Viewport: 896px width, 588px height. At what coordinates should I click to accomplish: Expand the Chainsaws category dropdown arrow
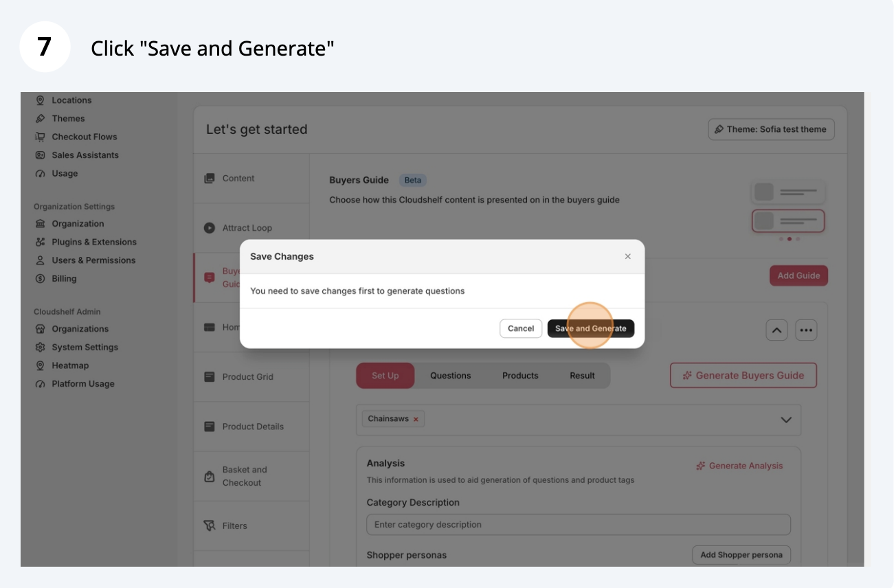pos(786,420)
